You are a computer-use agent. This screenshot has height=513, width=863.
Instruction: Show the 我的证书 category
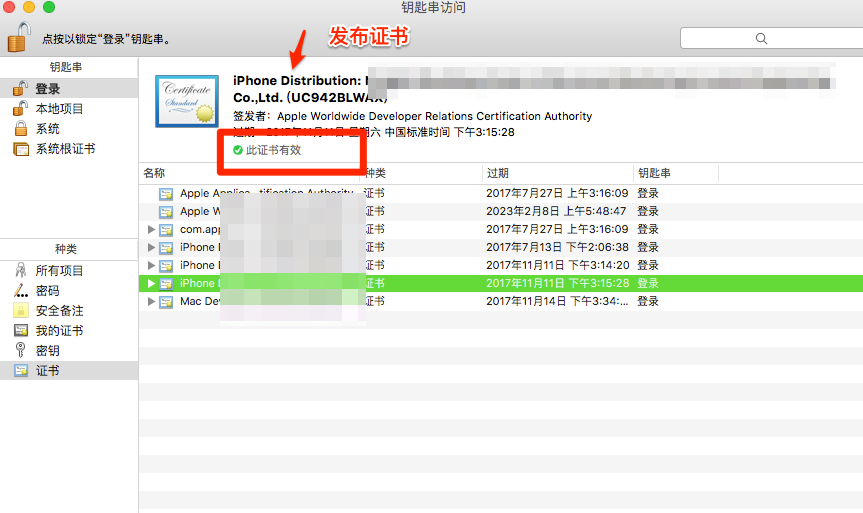coord(69,330)
